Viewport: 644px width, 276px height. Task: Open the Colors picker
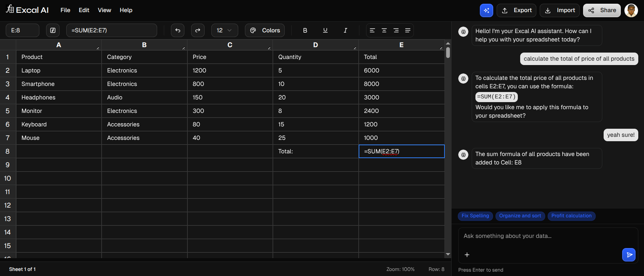tap(265, 30)
